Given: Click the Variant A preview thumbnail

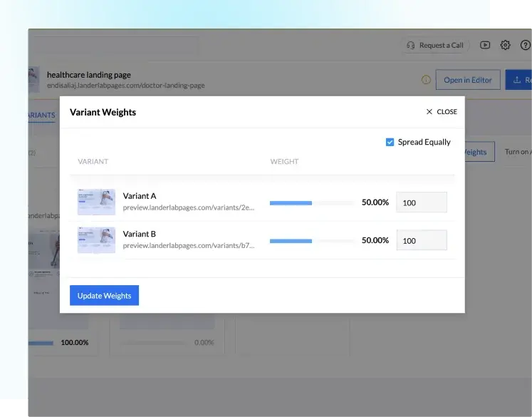Looking at the screenshot, I should coord(96,202).
